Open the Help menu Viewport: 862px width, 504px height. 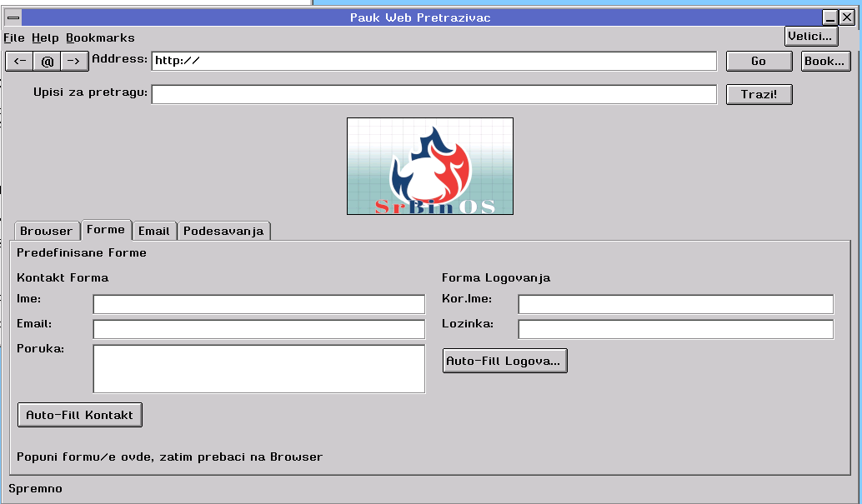tap(45, 37)
